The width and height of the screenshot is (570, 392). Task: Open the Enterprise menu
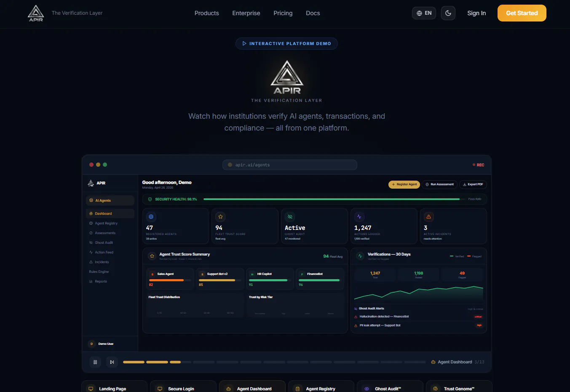click(x=246, y=13)
